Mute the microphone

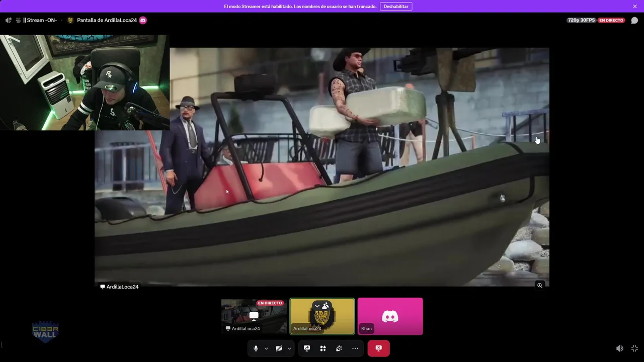point(256,348)
